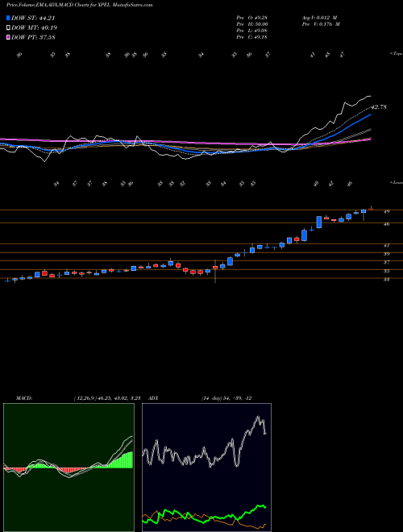
Task: Click inside the ADX indicator chart
Action: [206, 468]
